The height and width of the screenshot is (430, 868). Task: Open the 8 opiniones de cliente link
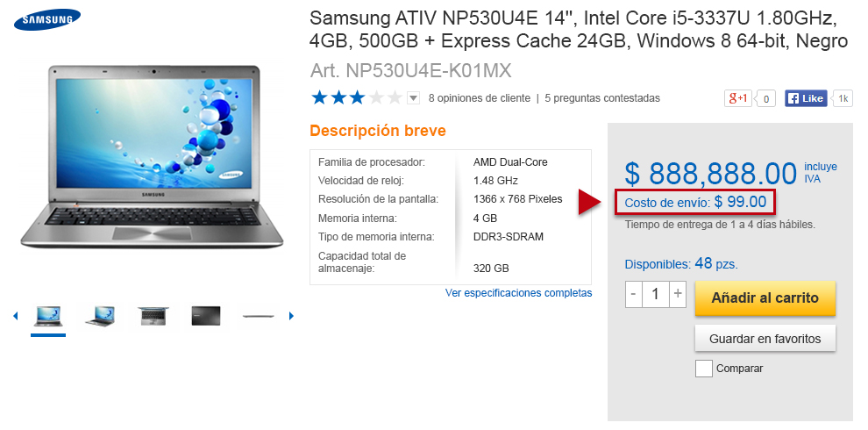[480, 98]
